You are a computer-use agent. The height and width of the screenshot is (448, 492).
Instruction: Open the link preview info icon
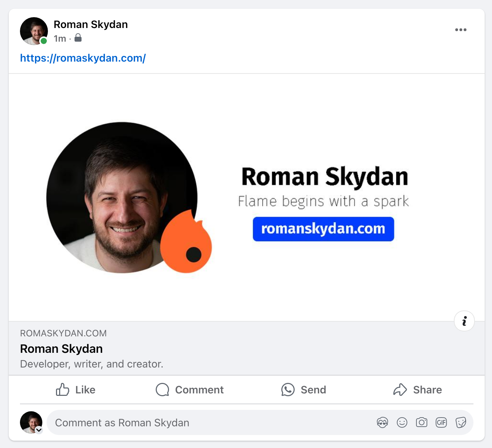(464, 321)
